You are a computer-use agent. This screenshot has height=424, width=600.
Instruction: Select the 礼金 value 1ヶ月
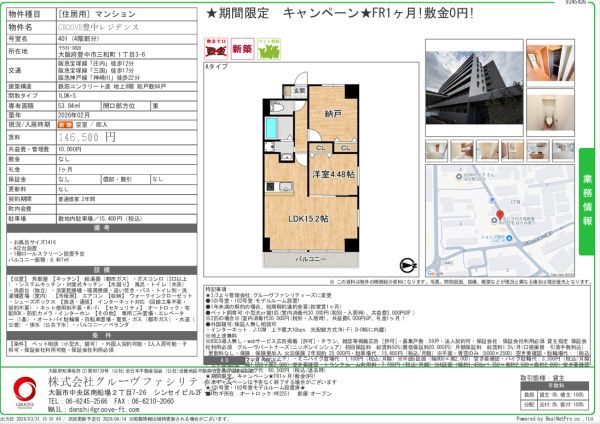65,169
